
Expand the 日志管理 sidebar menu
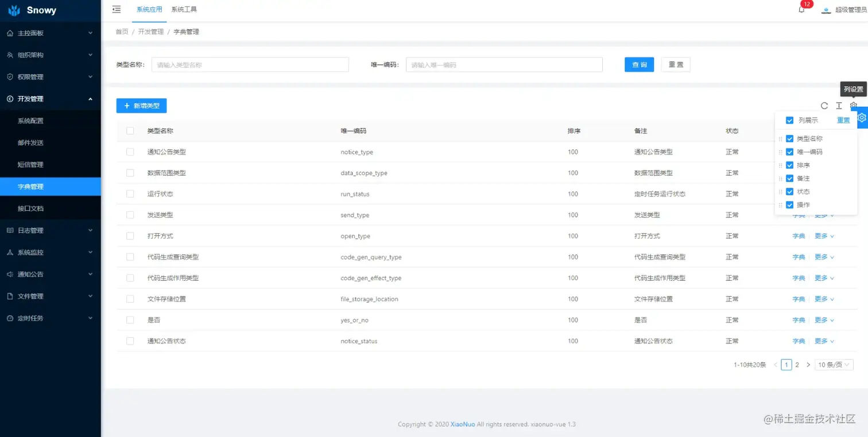coord(51,230)
